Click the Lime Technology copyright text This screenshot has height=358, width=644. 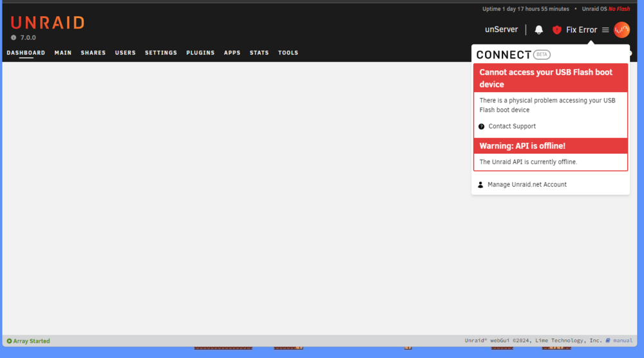[533, 341]
